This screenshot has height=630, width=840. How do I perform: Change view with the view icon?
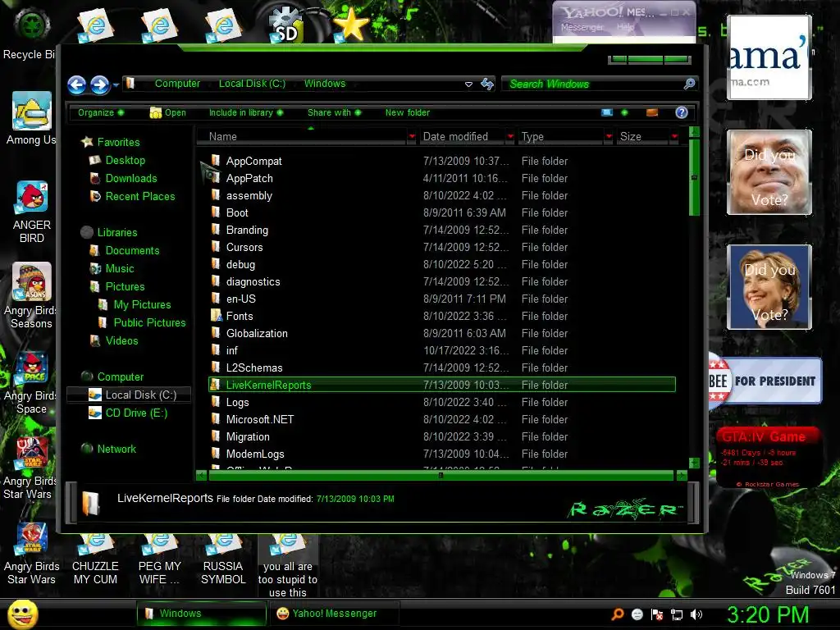tap(607, 112)
